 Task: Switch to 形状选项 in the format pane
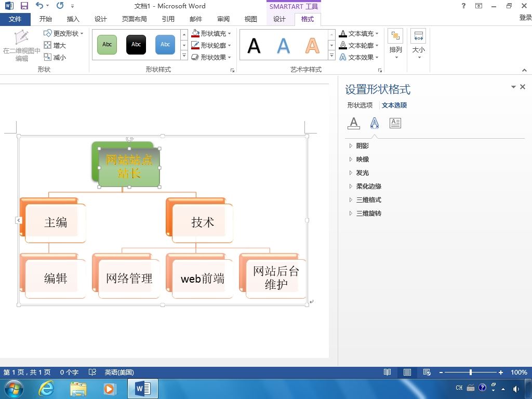click(360, 105)
